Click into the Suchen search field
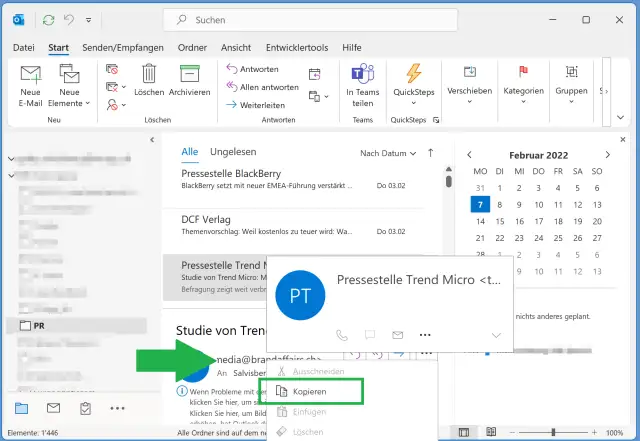640x441 pixels. (x=310, y=20)
